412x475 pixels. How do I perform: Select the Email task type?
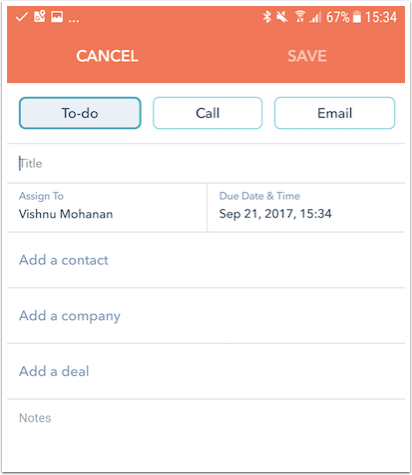[335, 113]
